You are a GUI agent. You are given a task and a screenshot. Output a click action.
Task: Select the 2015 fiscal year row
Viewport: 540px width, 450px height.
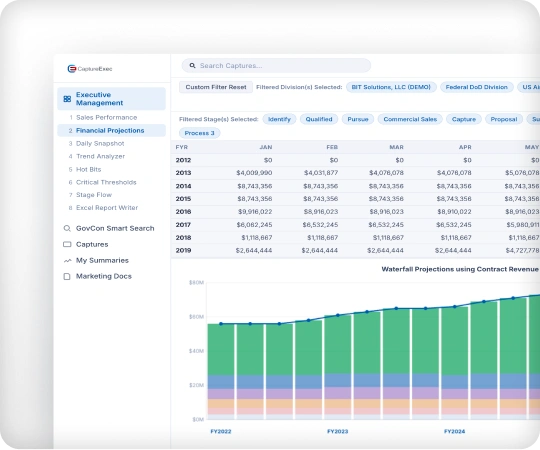[355, 199]
